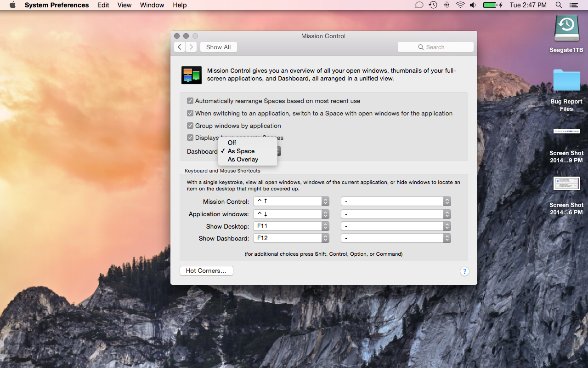Open Show Desktop F11 keyboard dropdown
588x368 pixels.
[292, 226]
